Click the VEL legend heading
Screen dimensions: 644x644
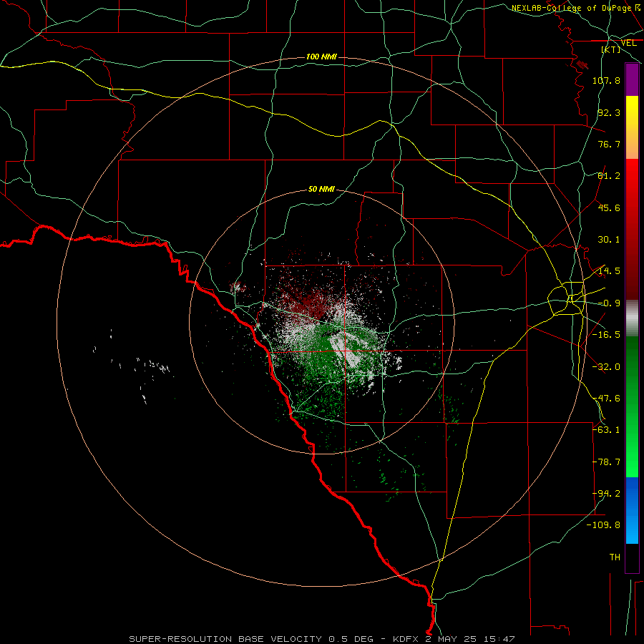(628, 43)
